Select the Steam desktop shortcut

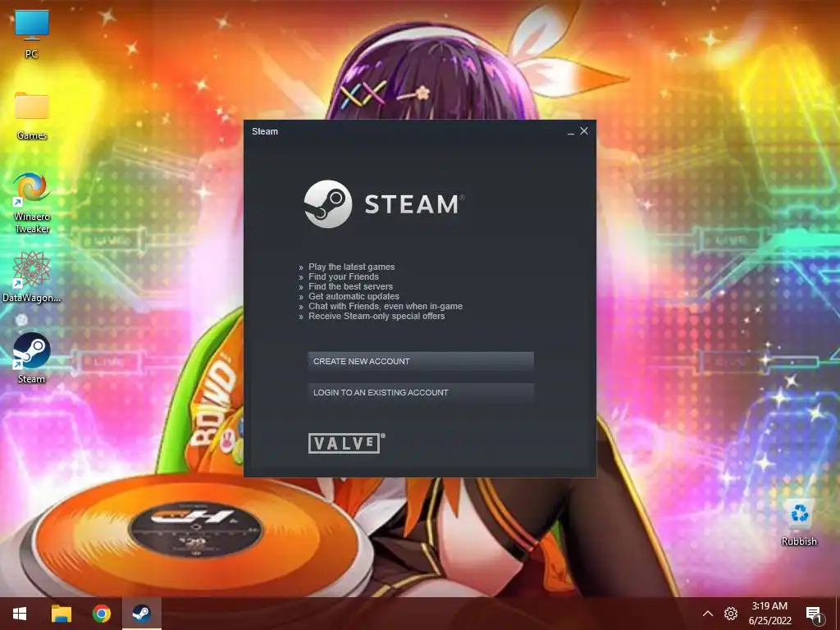(x=32, y=358)
